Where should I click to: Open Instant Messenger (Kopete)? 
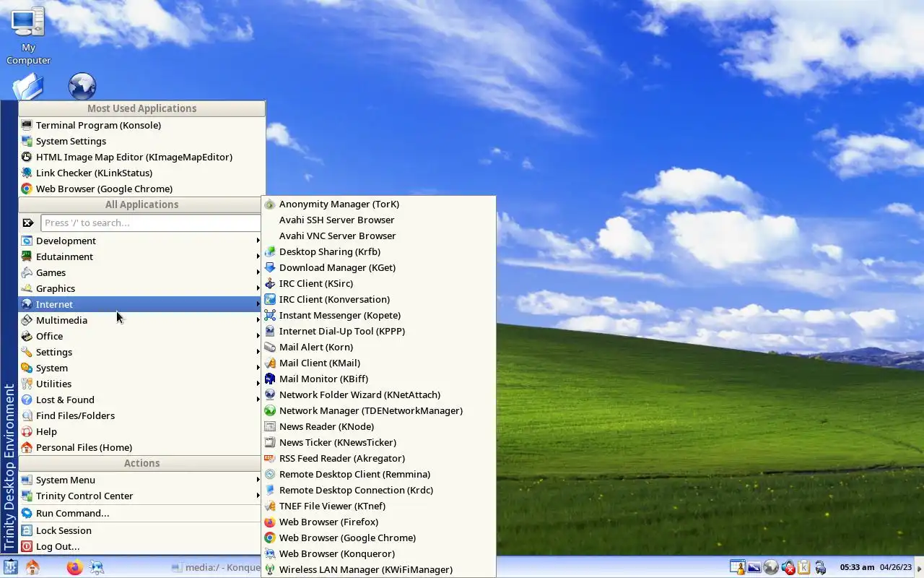(378, 315)
